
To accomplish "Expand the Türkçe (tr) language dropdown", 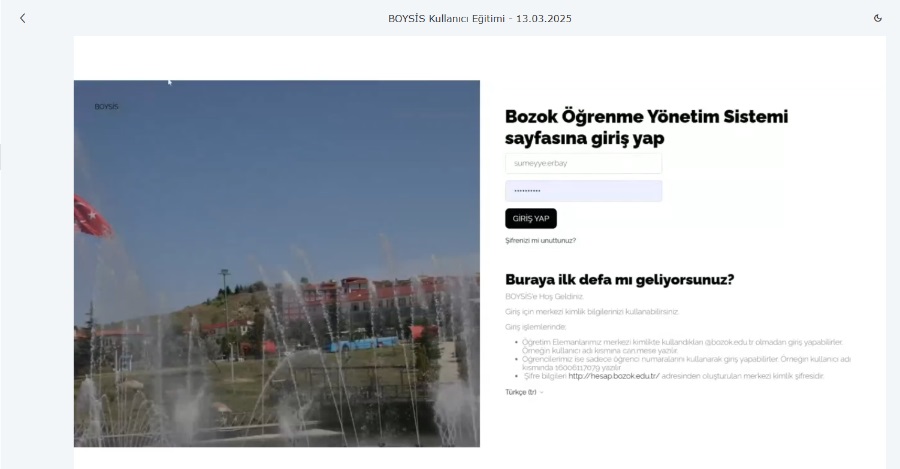I will 524,392.
